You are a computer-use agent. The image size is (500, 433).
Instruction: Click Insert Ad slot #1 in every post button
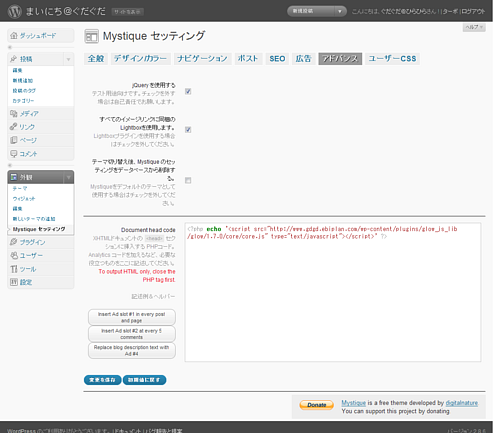click(132, 317)
